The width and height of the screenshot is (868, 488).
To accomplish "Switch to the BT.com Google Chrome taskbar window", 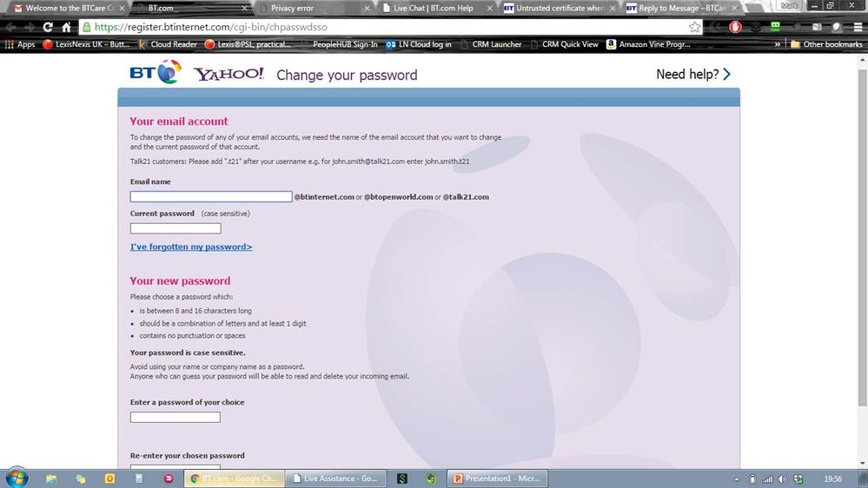I will [x=235, y=478].
